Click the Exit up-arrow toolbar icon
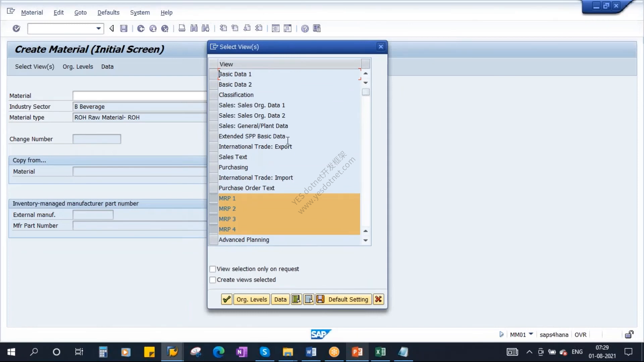The height and width of the screenshot is (362, 644). [x=153, y=28]
